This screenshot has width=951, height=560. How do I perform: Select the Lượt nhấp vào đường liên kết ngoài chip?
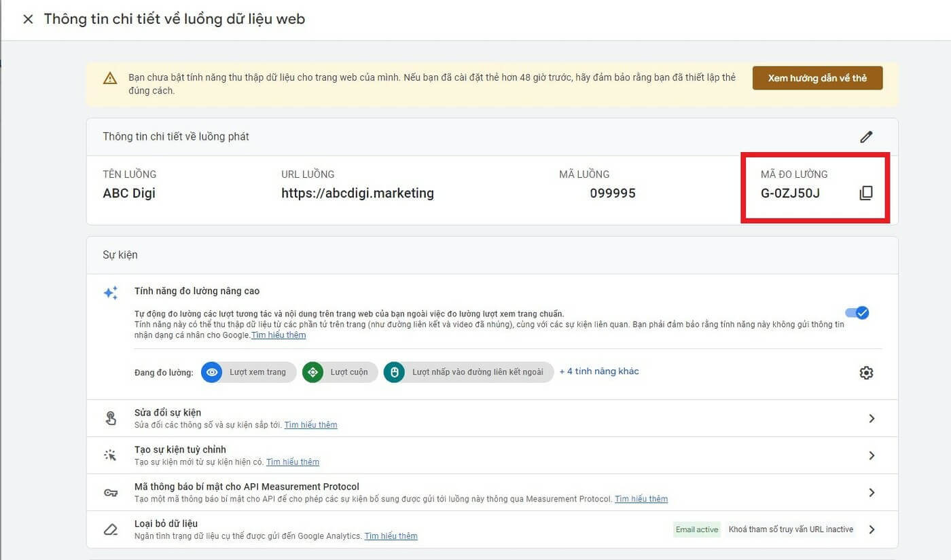pyautogui.click(x=469, y=372)
